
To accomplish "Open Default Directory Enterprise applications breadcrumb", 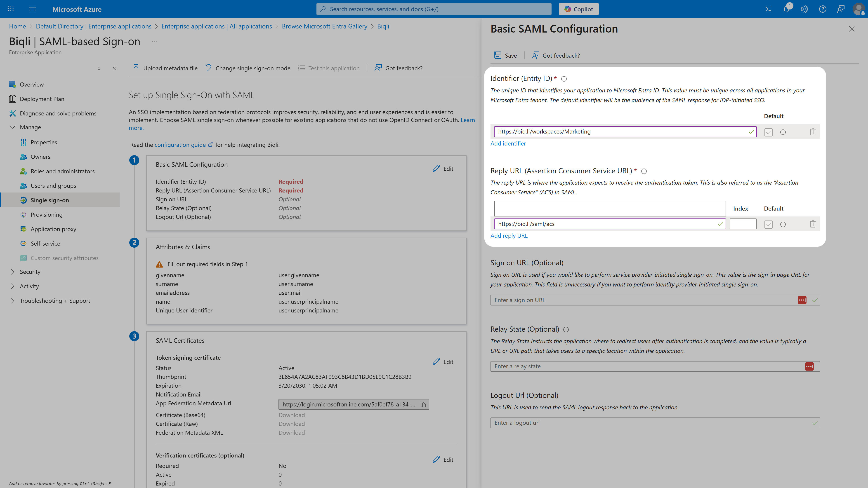I will (94, 26).
